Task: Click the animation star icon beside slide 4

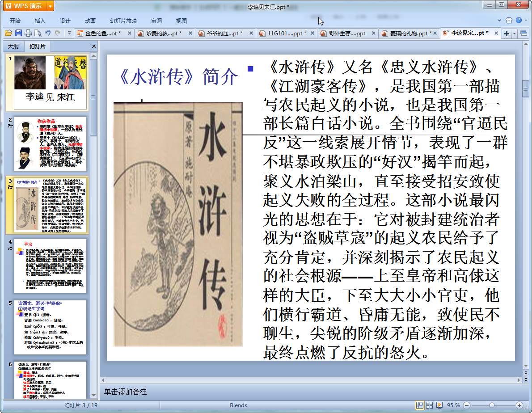Action: (10, 248)
